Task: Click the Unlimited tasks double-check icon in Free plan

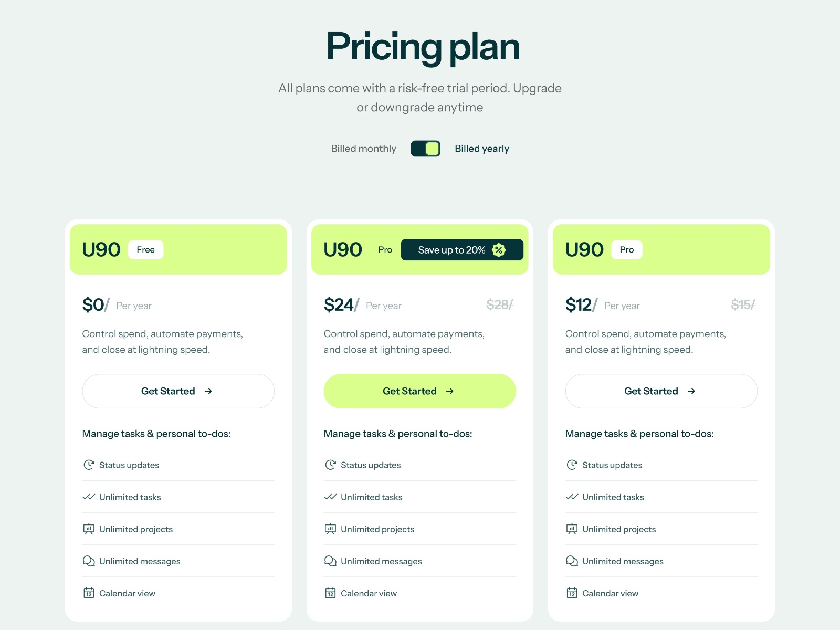Action: [x=89, y=497]
